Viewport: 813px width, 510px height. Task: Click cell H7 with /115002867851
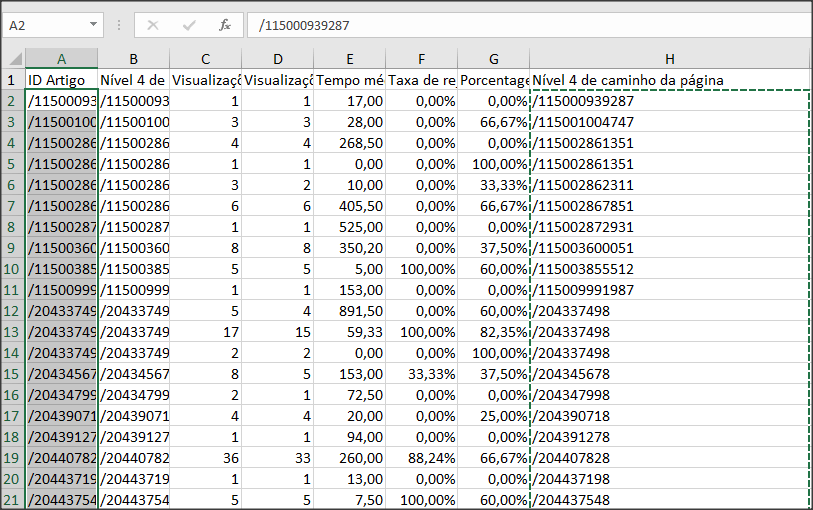click(670, 206)
